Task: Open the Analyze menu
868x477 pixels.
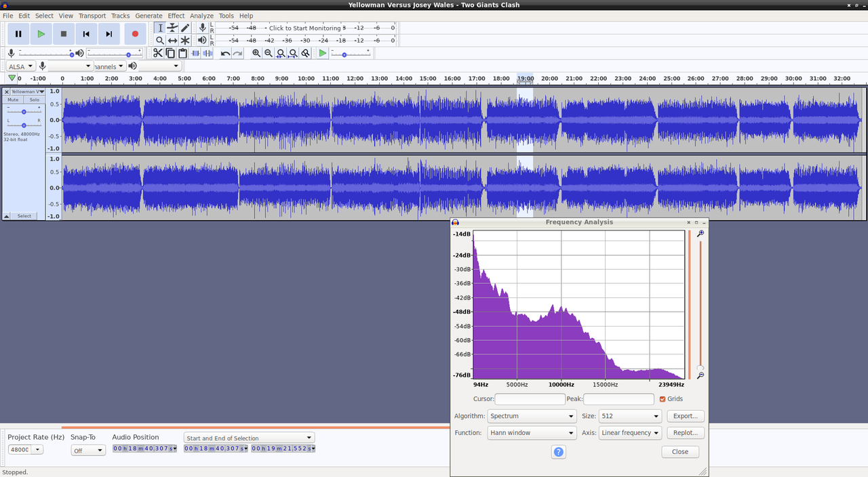Action: 201,16
